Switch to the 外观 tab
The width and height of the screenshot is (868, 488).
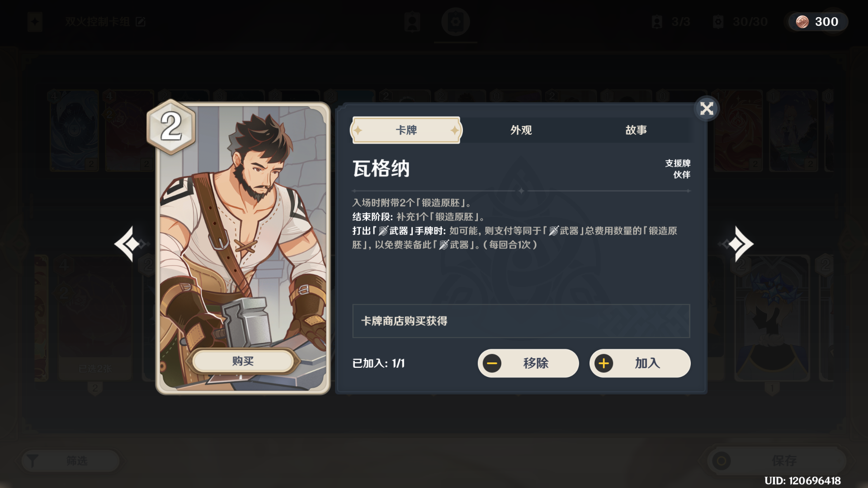pyautogui.click(x=521, y=130)
